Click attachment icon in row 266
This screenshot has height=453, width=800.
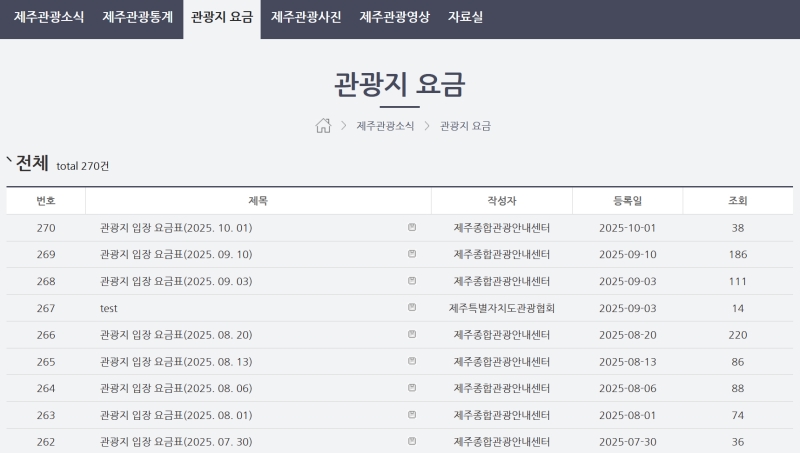(x=412, y=335)
